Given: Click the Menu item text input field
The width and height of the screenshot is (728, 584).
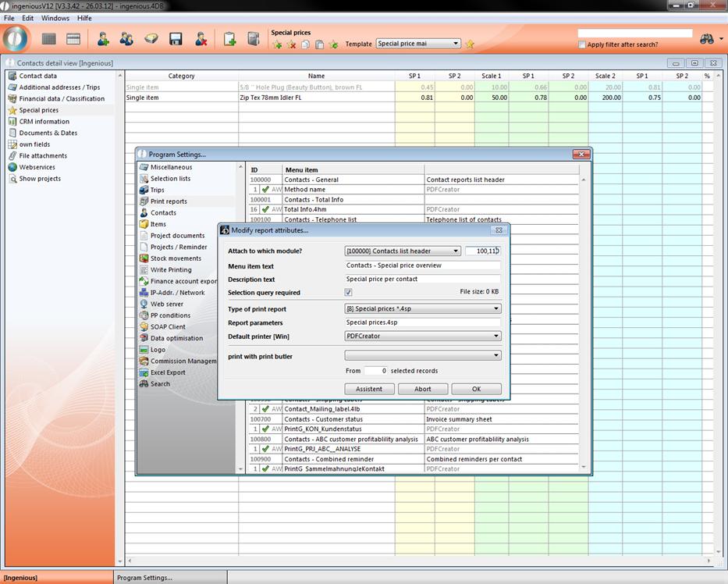Looking at the screenshot, I should [x=422, y=266].
